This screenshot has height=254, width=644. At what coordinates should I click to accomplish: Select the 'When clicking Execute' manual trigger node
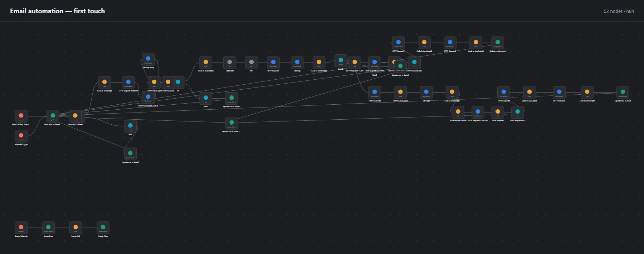(x=21, y=116)
